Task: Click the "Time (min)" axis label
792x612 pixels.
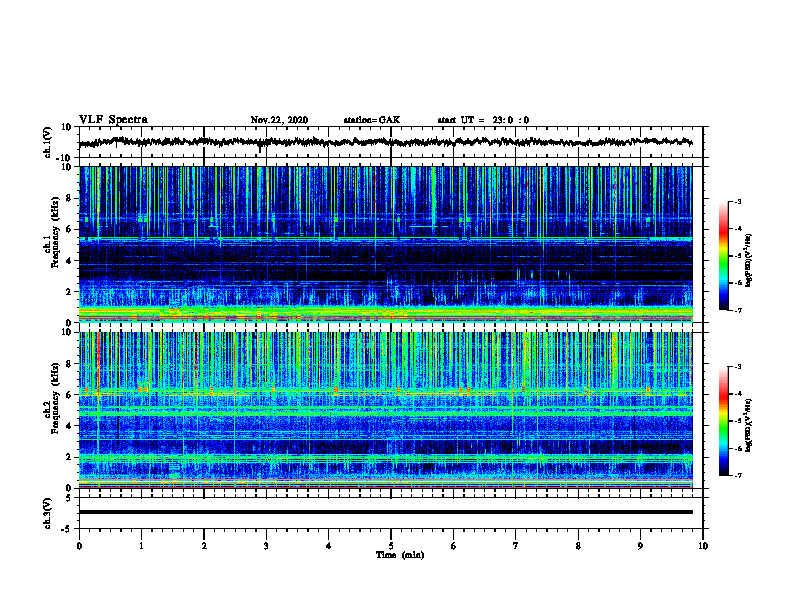Action: (x=400, y=555)
